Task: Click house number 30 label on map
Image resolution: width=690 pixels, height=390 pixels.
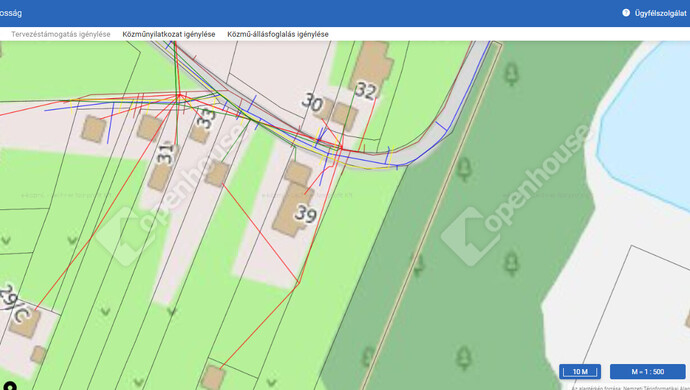Action: coord(312,103)
